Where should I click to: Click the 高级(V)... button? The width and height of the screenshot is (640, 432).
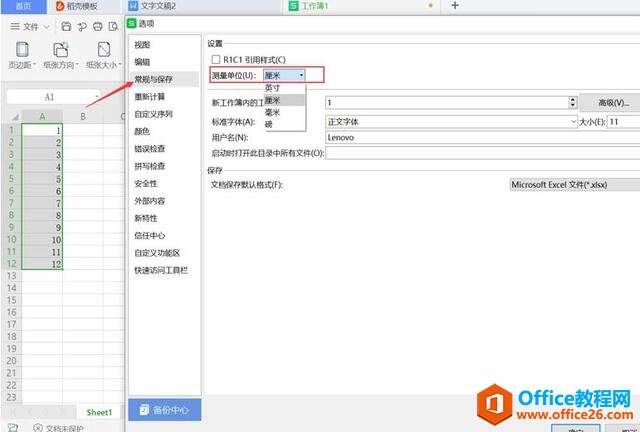611,102
